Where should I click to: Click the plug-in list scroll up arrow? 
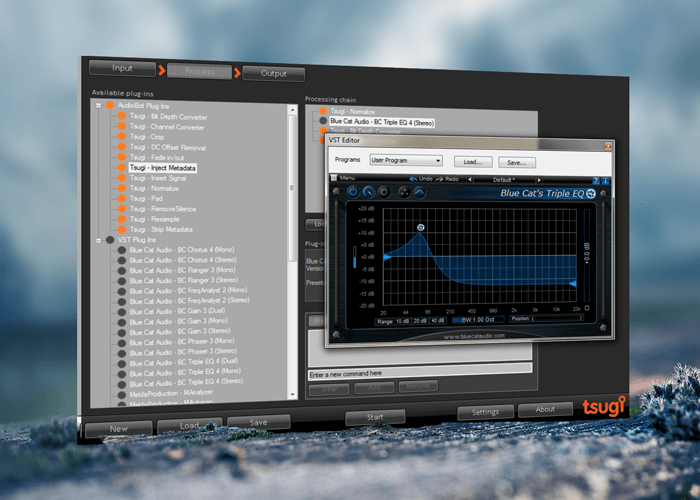pos(292,109)
